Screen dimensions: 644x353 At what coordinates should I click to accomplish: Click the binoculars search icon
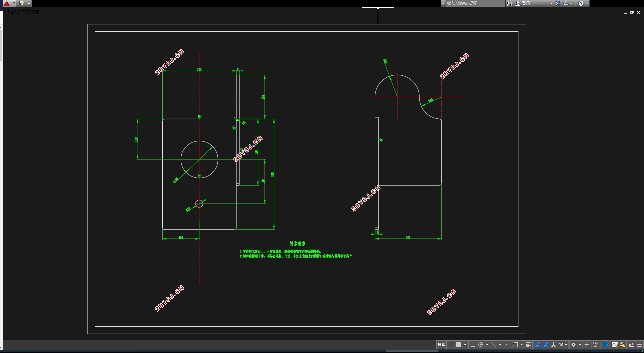click(x=509, y=3)
